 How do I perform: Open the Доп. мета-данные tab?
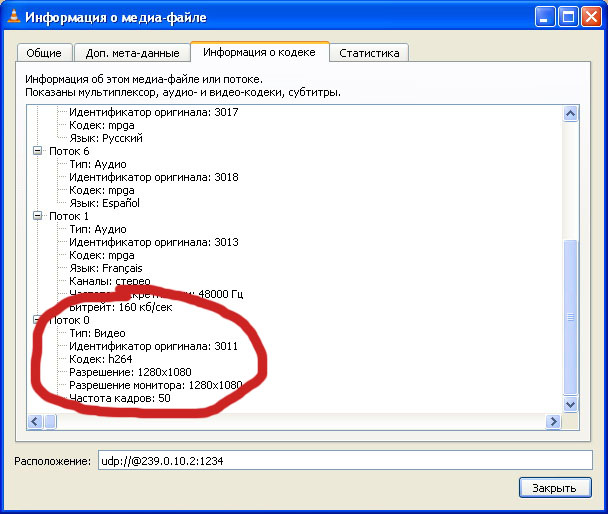pyautogui.click(x=132, y=53)
